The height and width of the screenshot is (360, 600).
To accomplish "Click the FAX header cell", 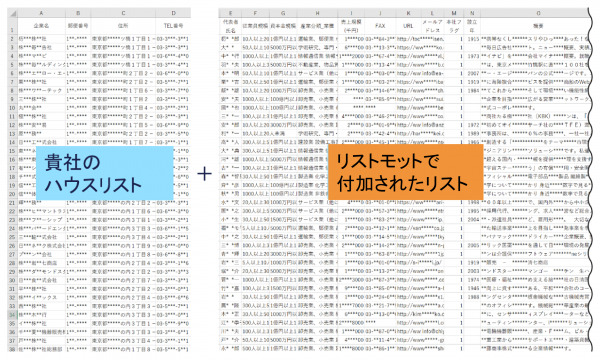I will point(380,26).
